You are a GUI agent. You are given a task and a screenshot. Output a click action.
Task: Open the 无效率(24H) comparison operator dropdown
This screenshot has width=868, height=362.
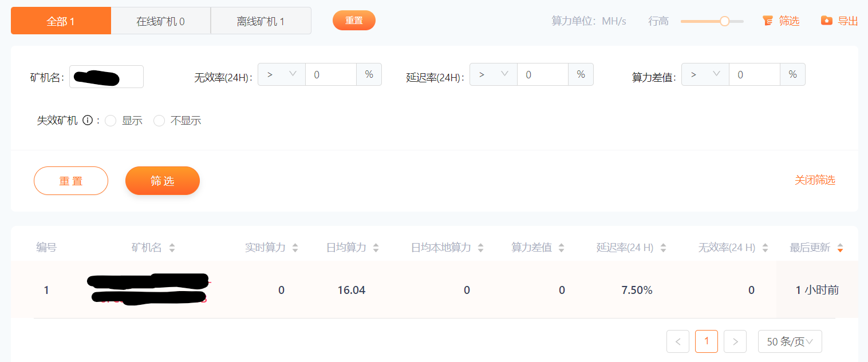[x=281, y=74]
